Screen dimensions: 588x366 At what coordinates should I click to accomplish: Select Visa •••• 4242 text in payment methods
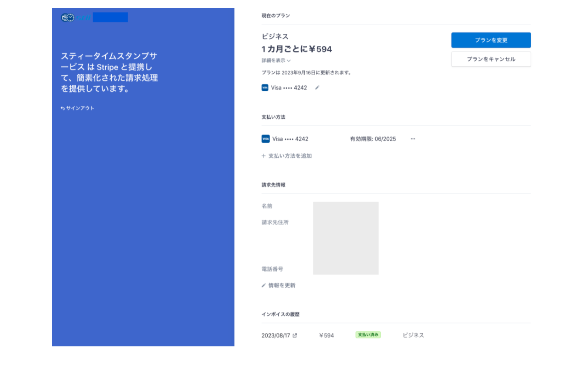click(290, 139)
